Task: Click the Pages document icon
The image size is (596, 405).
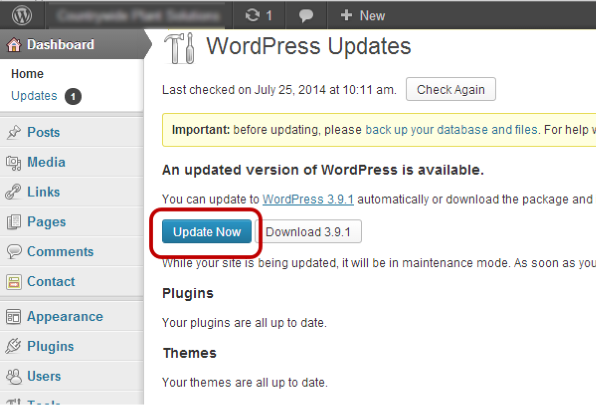Action: 14,222
